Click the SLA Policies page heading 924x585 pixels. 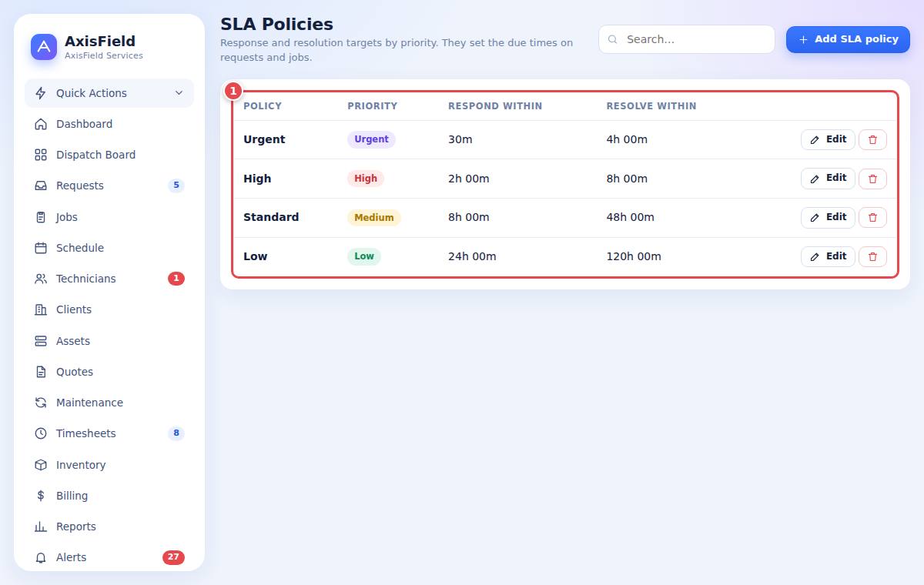pos(276,24)
